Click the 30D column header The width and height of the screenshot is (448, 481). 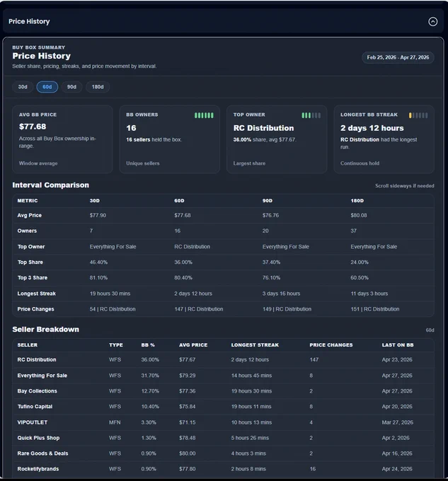[95, 201]
